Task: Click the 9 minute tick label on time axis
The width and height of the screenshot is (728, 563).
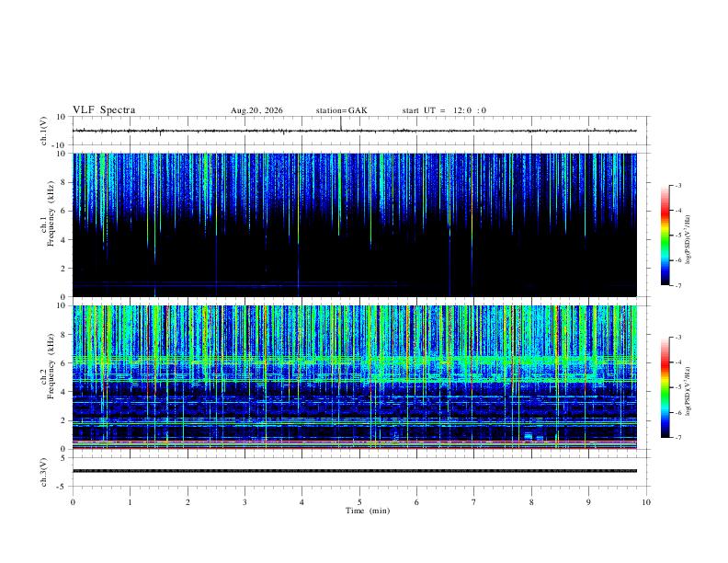Action: tap(588, 502)
